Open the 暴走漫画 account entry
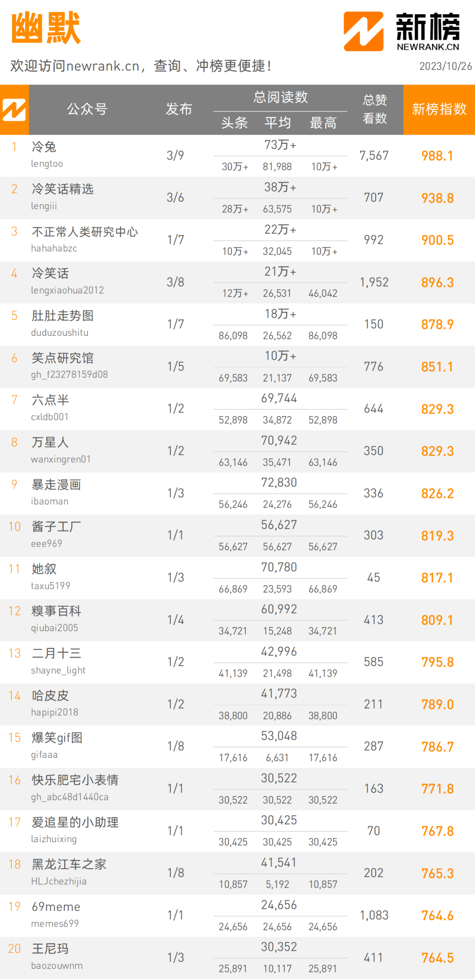Image resolution: width=475 pixels, height=980 pixels. pos(56,485)
